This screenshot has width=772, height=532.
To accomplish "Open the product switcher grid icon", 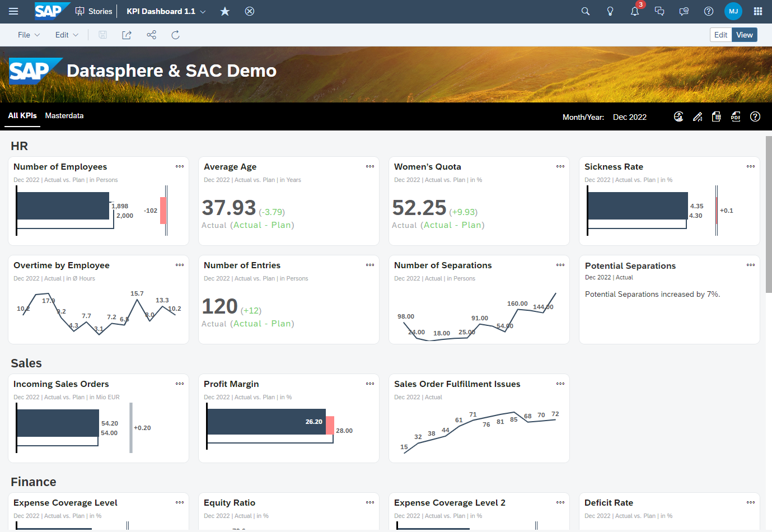I will coord(758,11).
